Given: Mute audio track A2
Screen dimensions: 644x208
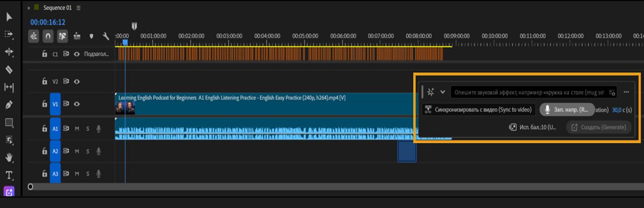Looking at the screenshot, I should click(x=77, y=152).
